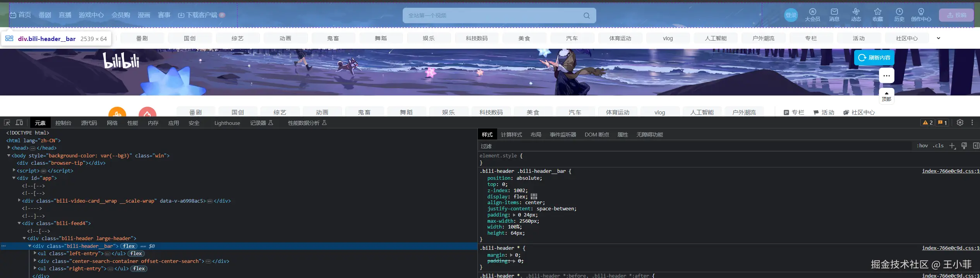Expand the margin shorthand arrow
Image resolution: width=980 pixels, height=278 pixels.
[x=511, y=255]
